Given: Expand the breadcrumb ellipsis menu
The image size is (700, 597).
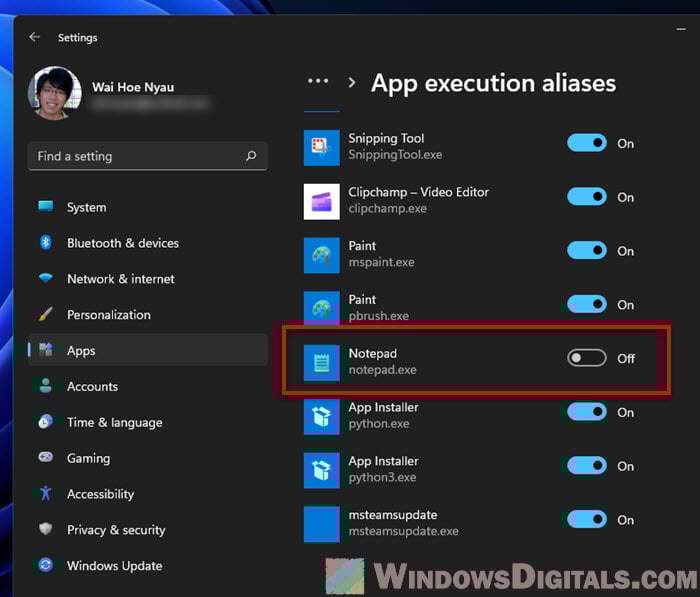Looking at the screenshot, I should coord(318,82).
